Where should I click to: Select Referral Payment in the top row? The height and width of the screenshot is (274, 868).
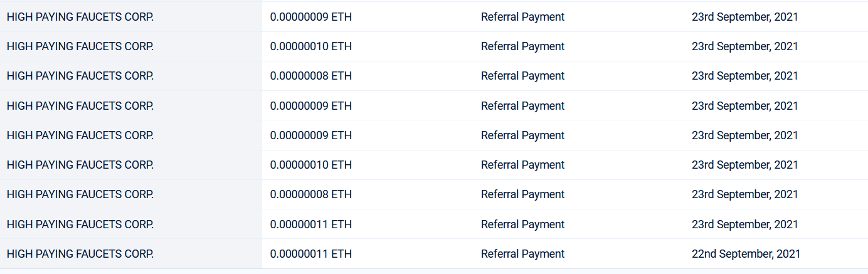(x=523, y=17)
